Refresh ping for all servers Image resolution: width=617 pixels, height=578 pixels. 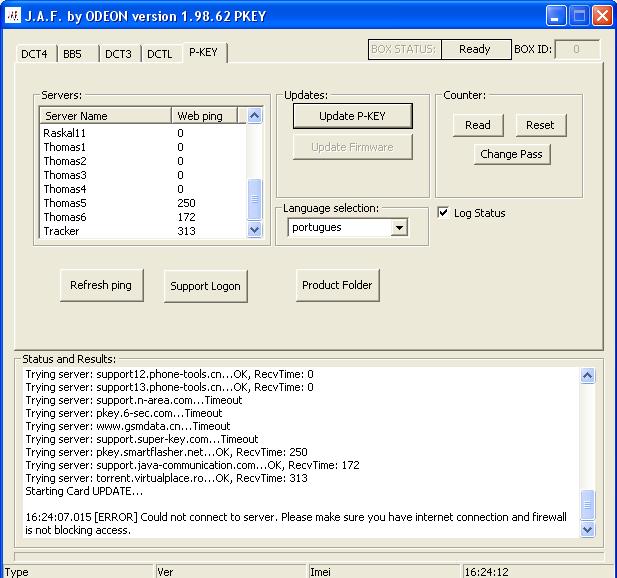click(101, 285)
